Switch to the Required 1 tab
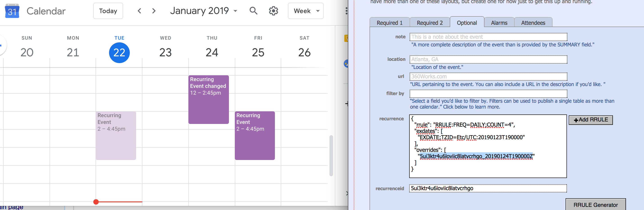 click(390, 23)
